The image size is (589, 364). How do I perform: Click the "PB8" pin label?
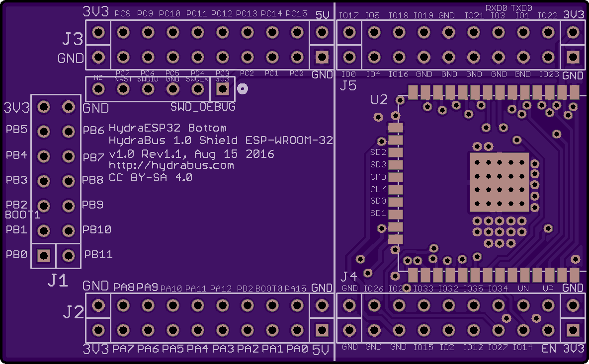(x=93, y=180)
